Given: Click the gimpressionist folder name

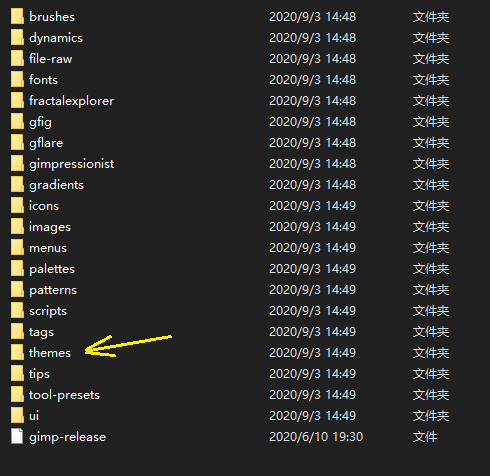Looking at the screenshot, I should 72,164.
